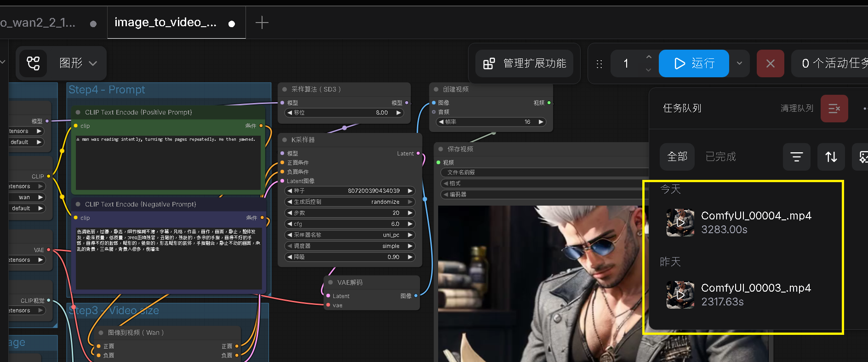Screen dimensions: 868x362
Task: Increase the 种子 seed with right arrow
Action: point(410,191)
